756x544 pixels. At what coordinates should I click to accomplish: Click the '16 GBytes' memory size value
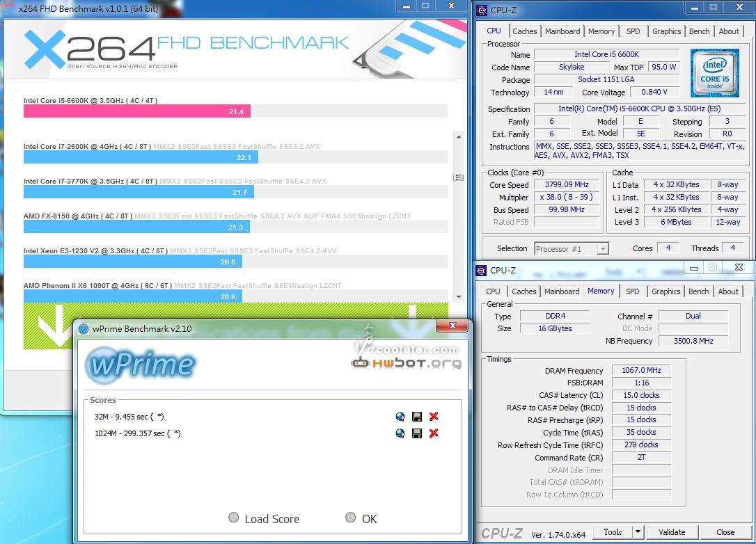coord(556,328)
